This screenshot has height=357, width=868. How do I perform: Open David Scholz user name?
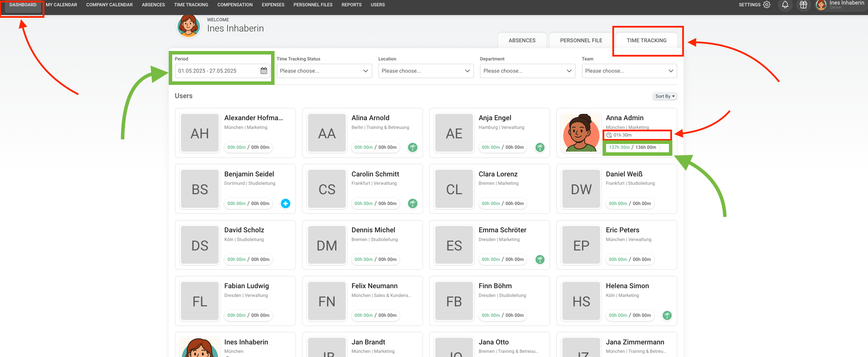244,230
